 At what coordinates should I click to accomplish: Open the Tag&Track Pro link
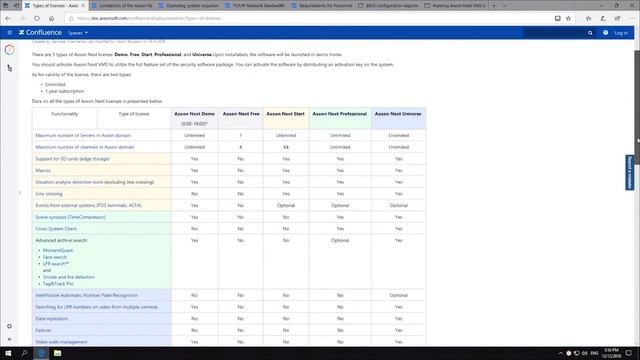(x=58, y=284)
